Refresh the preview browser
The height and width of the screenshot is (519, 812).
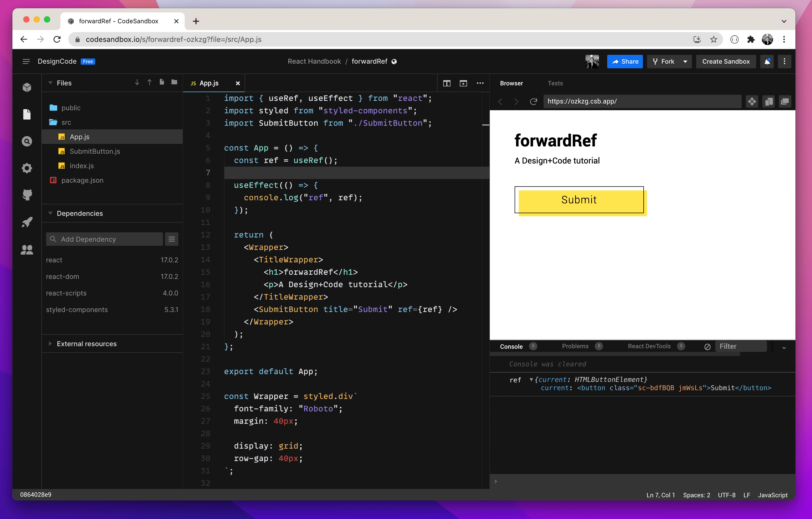[533, 102]
